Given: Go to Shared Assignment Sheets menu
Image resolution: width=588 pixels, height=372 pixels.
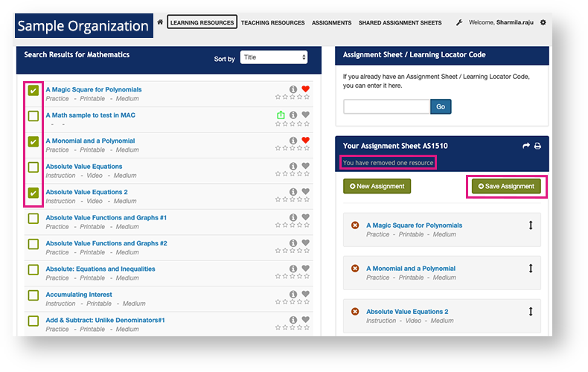Looking at the screenshot, I should [x=400, y=23].
